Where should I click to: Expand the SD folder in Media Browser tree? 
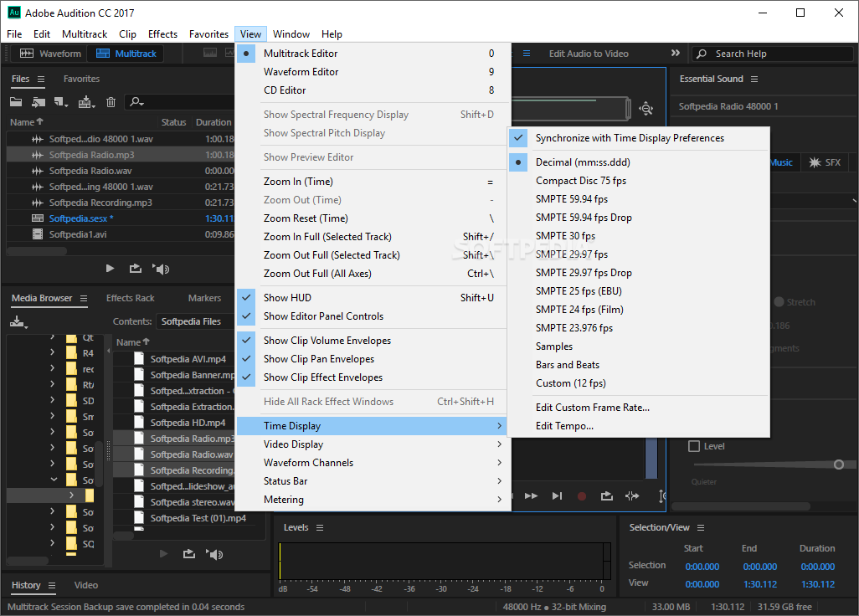53,400
